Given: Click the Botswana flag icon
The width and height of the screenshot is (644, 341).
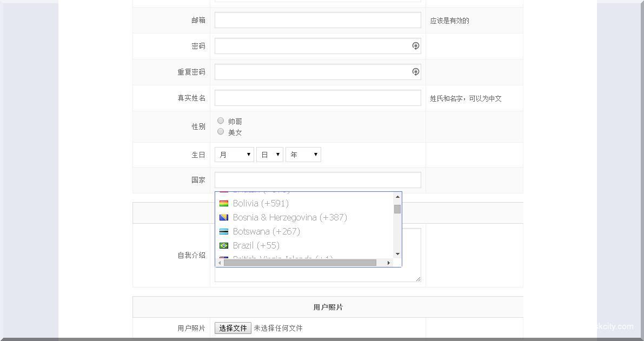Looking at the screenshot, I should click(x=224, y=232).
